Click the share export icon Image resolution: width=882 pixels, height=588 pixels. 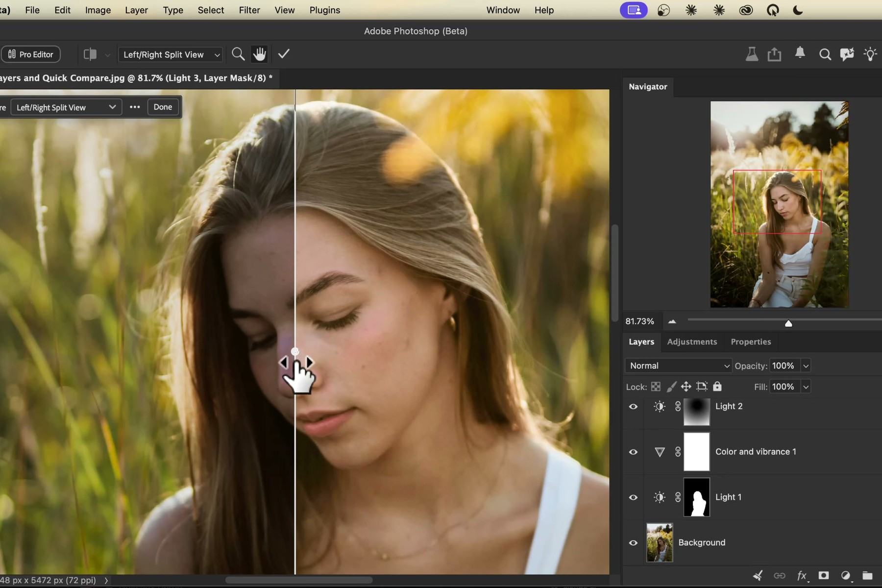pyautogui.click(x=774, y=54)
